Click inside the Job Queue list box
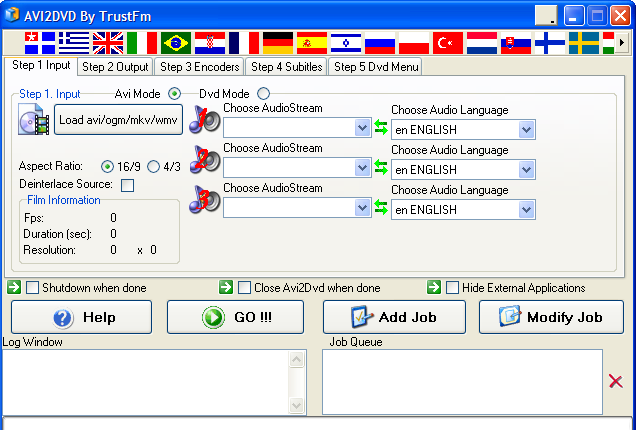Screen dimensions: 636x430 [462, 382]
